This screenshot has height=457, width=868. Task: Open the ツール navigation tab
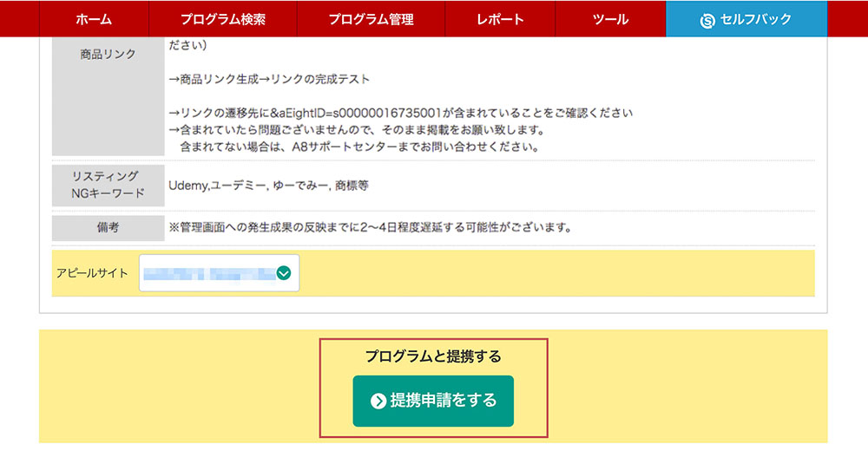pyautogui.click(x=610, y=19)
